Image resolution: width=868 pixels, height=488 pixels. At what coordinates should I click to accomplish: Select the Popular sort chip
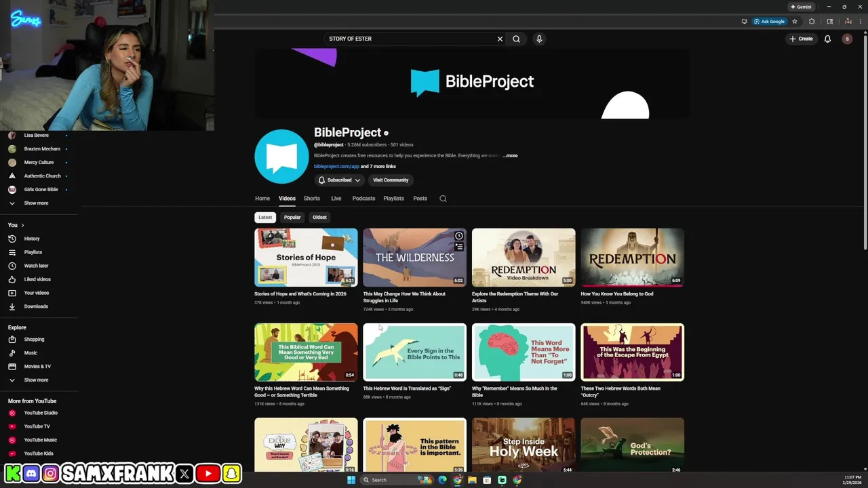pyautogui.click(x=292, y=217)
